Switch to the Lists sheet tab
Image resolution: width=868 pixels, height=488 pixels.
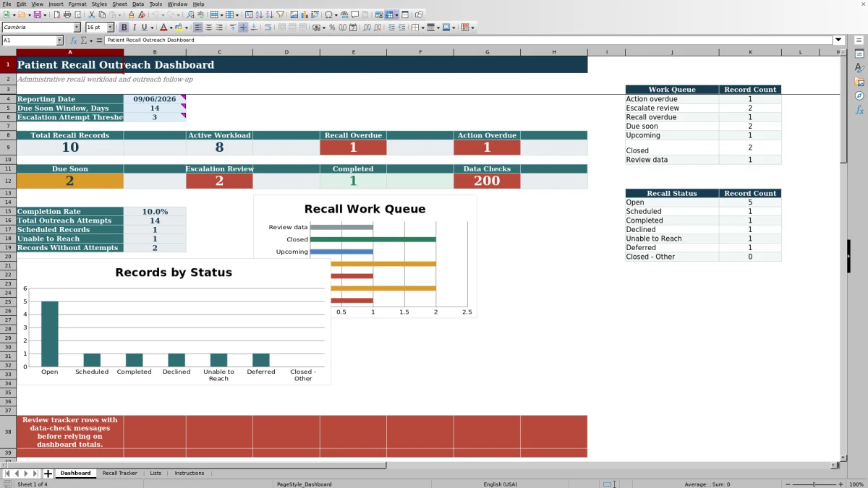156,474
